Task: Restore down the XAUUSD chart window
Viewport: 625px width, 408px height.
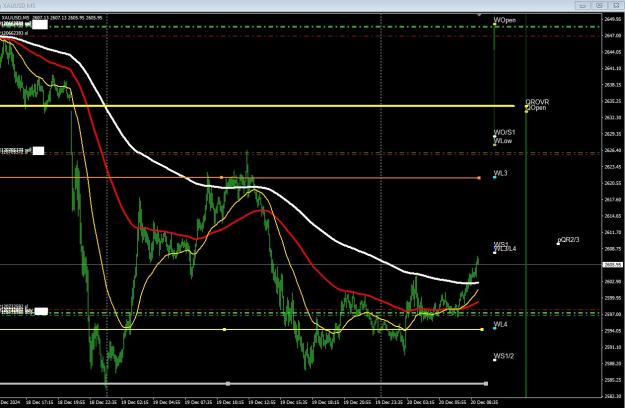Action: [x=599, y=5]
